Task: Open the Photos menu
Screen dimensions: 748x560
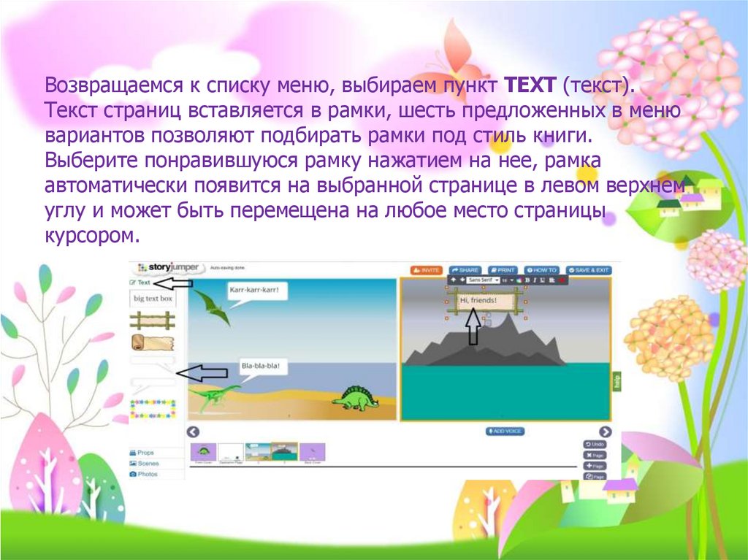Action: point(143,474)
